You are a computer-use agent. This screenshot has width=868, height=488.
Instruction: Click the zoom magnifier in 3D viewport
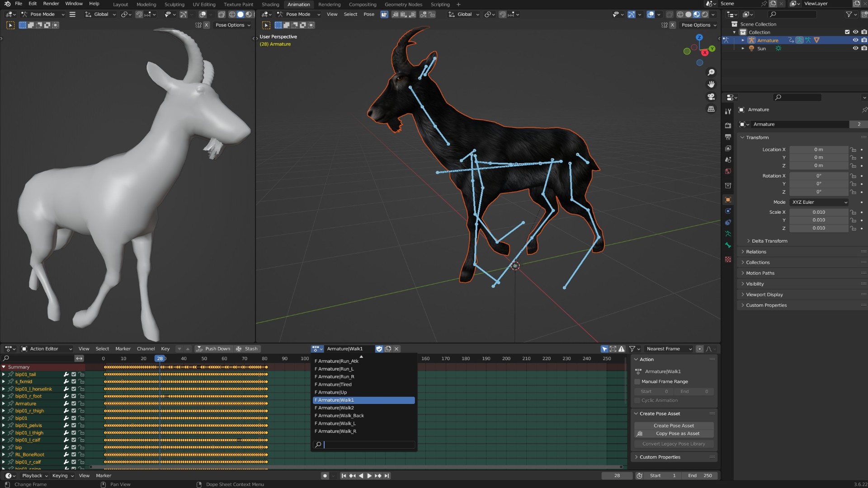click(x=711, y=73)
